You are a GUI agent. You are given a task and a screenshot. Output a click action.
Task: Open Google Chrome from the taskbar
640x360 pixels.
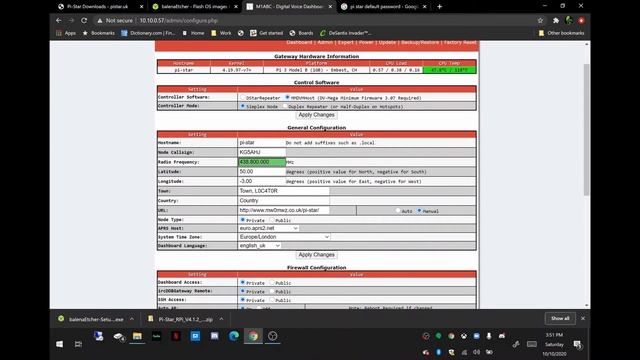253,336
